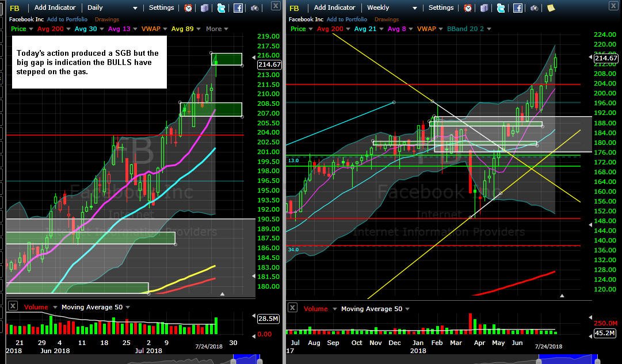Screen dimensions: 622x364
Task: Click 'Facebook Inc' name on Daily chart
Action: (x=26, y=19)
